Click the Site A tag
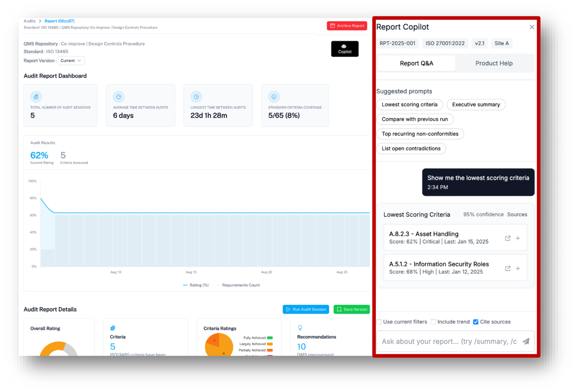Screen dimensions: 575x392 pos(502,43)
